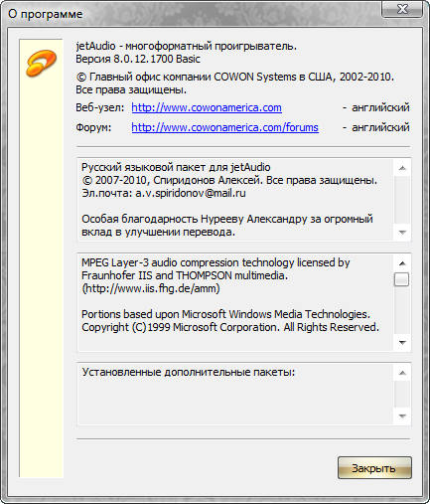Click the Русский языковой пакет text line

tap(176, 167)
